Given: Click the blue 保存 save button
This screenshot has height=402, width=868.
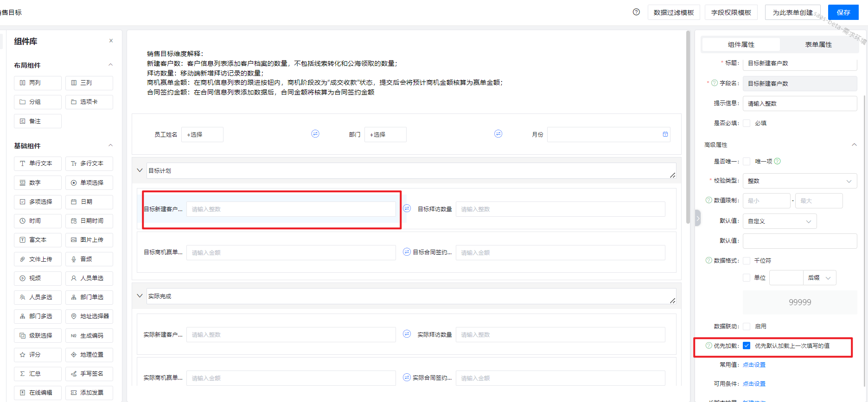Looking at the screenshot, I should pos(843,13).
